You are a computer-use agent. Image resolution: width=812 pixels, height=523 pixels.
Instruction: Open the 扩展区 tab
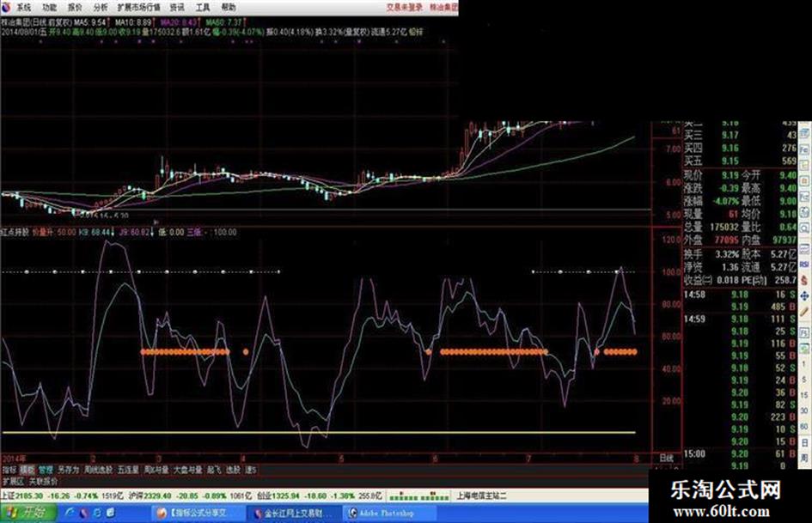pyautogui.click(x=13, y=482)
